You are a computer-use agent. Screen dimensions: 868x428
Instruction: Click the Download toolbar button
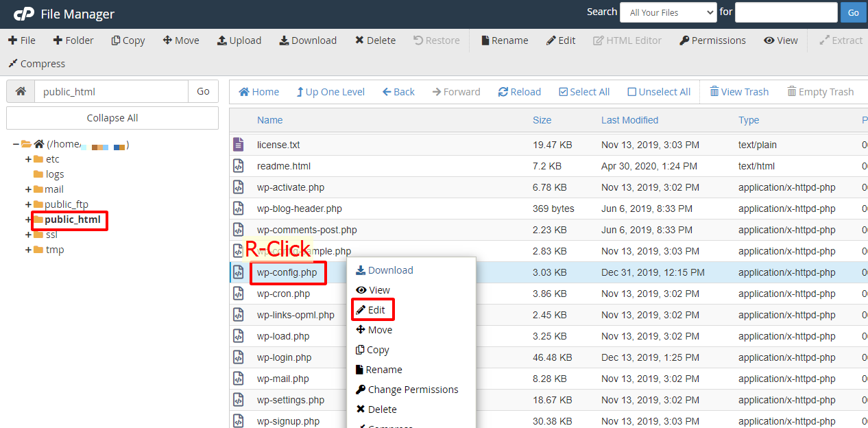tap(308, 40)
